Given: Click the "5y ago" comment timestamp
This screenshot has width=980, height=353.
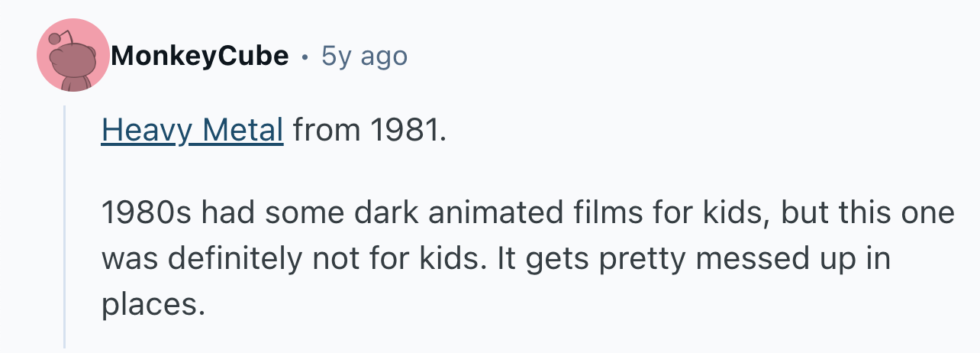Looking at the screenshot, I should click(x=365, y=56).
